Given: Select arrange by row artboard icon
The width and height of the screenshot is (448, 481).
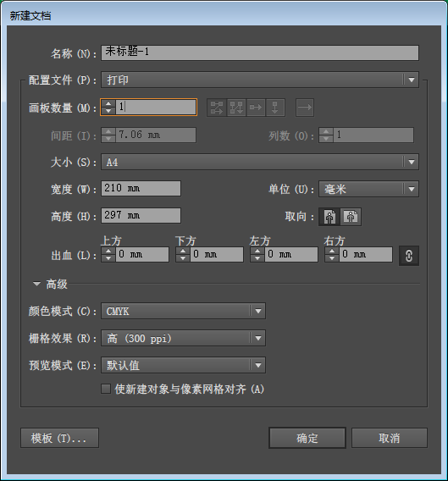Looking at the screenshot, I should (x=256, y=108).
